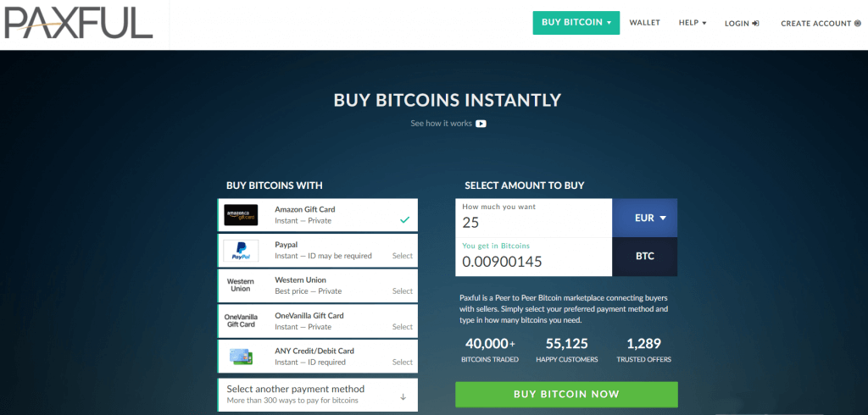Click the PayPal logo icon
Screen dimensions: 868x415
pyautogui.click(x=241, y=251)
